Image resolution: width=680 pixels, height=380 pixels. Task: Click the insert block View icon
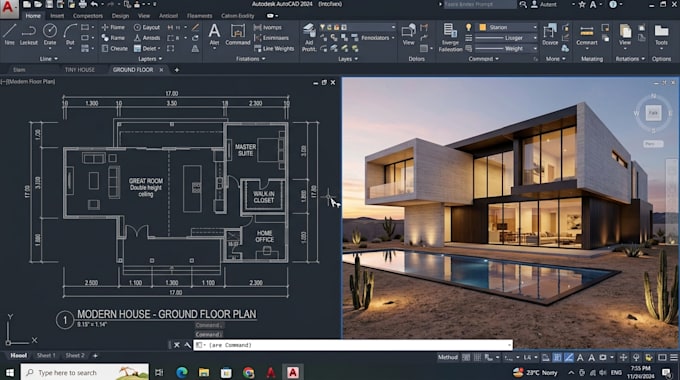click(x=409, y=34)
